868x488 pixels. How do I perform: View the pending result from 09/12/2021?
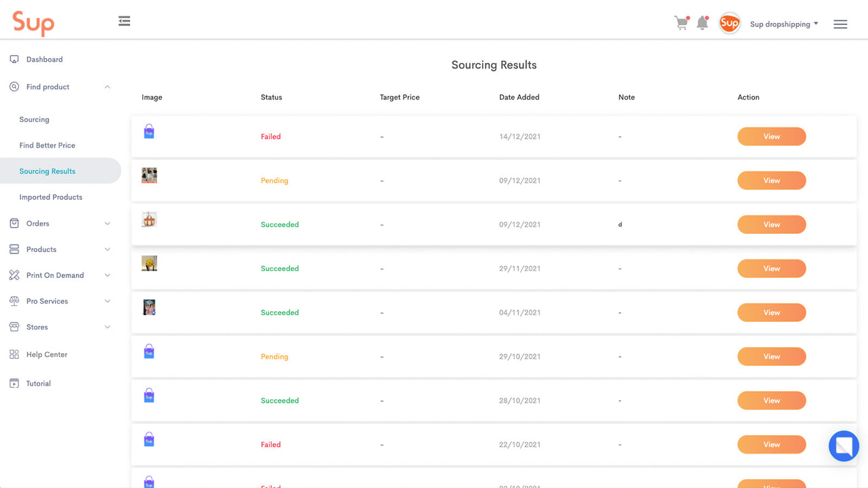[772, 180]
